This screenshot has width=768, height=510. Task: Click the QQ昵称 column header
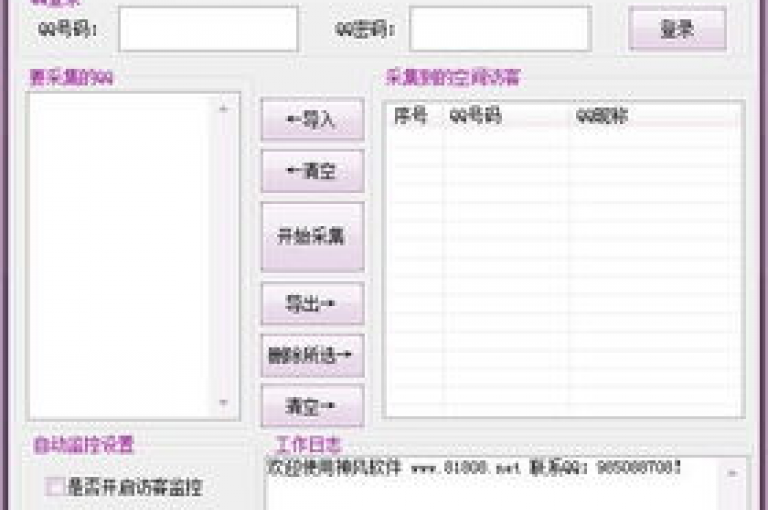[602, 116]
